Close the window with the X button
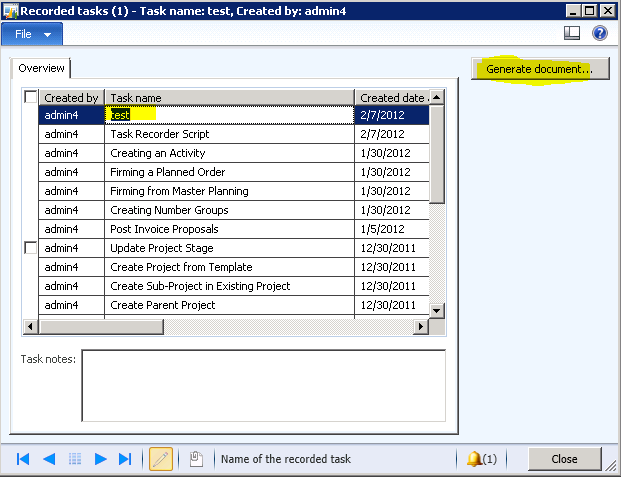Image resolution: width=621 pixels, height=477 pixels. (608, 11)
